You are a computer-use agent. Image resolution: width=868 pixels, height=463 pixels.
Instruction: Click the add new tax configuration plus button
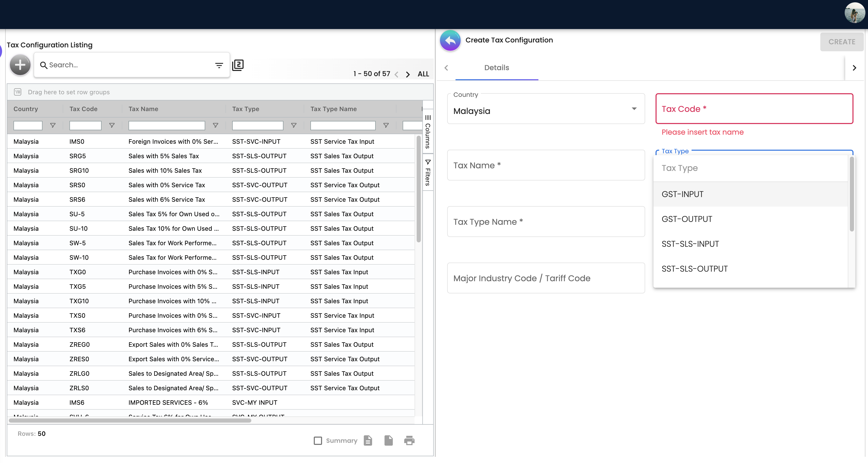20,65
